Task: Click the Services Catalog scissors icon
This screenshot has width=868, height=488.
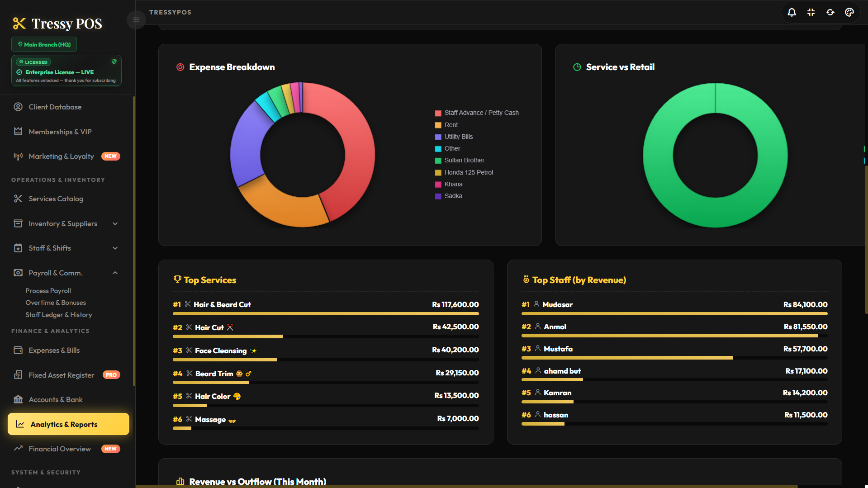Action: pyautogui.click(x=18, y=199)
